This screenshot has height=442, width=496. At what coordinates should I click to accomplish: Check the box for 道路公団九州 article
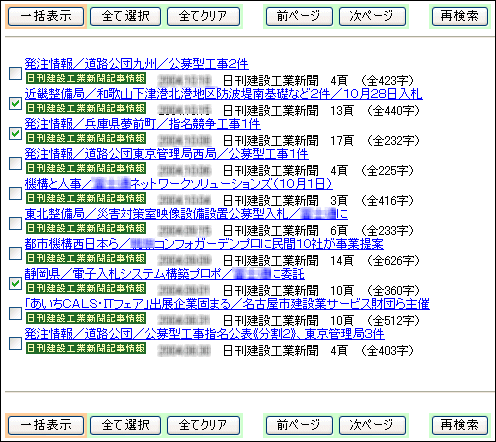click(15, 73)
